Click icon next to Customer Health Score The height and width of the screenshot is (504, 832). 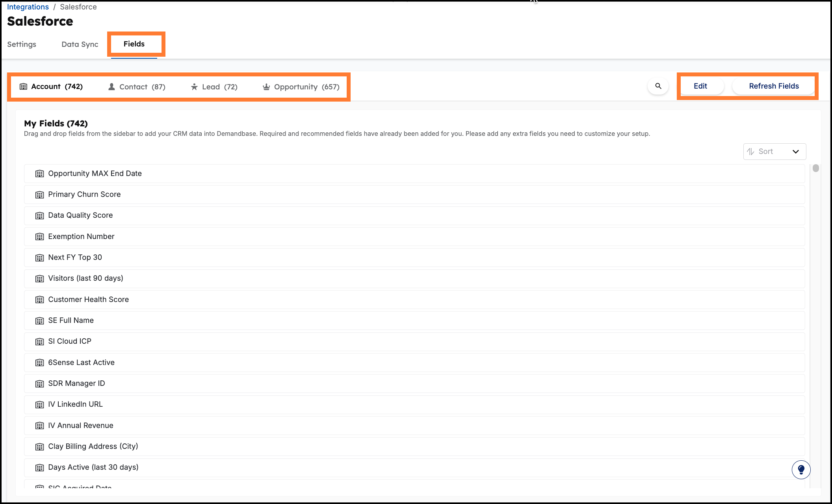(x=39, y=300)
